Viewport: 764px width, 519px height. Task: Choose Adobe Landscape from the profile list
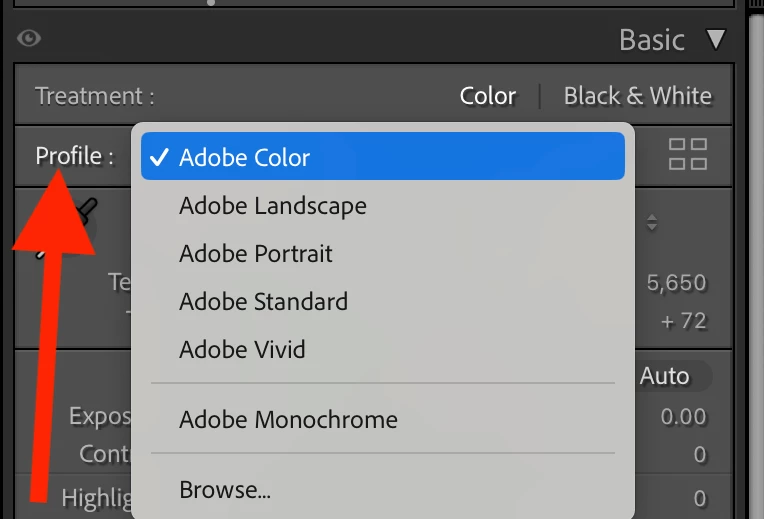273,206
